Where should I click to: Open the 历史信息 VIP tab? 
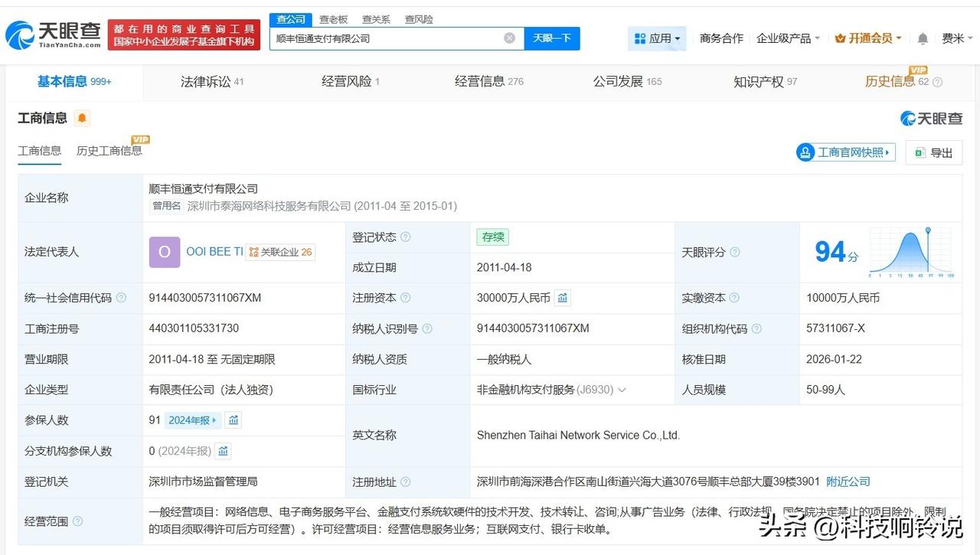pyautogui.click(x=897, y=81)
